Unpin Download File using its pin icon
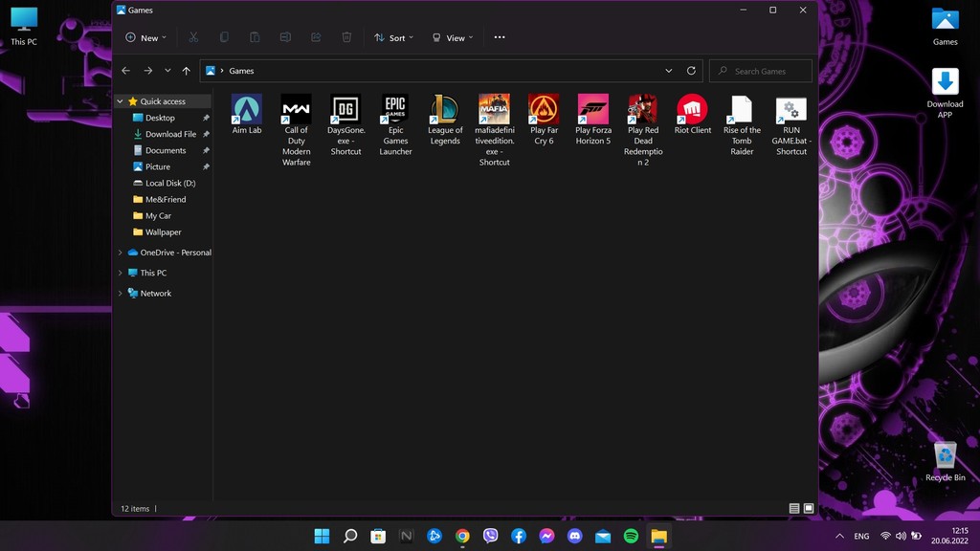The width and height of the screenshot is (980, 551). click(x=206, y=134)
